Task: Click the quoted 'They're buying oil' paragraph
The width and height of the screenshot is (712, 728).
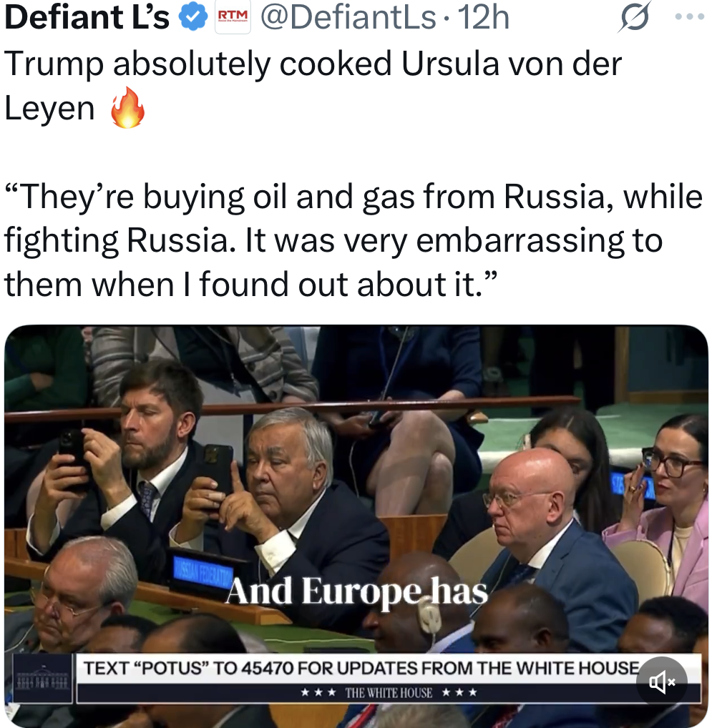Action: pos(353,240)
